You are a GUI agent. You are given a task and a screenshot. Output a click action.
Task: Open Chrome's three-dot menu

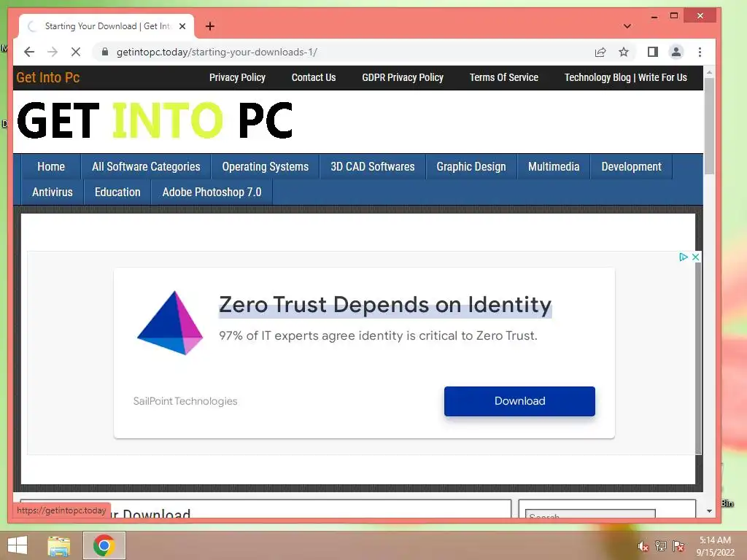coord(700,52)
